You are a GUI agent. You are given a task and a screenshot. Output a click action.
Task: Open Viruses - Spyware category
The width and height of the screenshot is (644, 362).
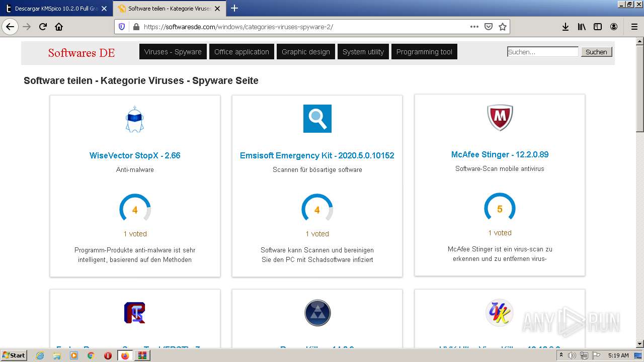[x=173, y=52]
